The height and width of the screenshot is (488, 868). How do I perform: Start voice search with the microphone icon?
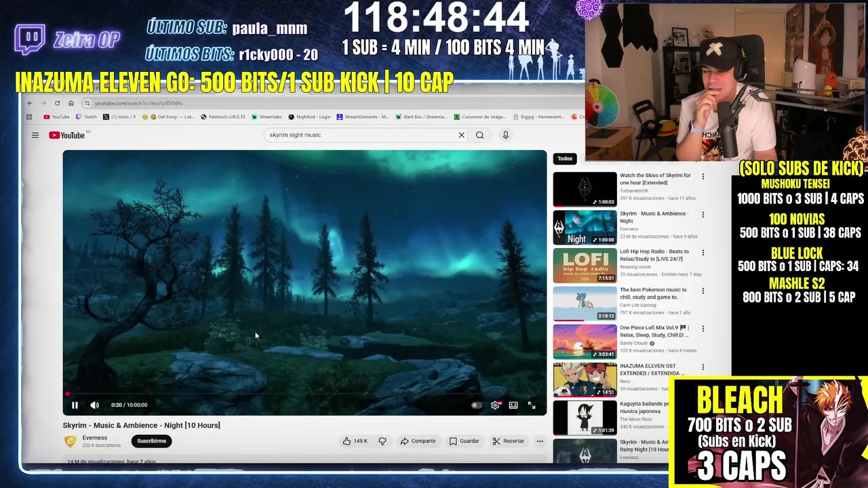[x=505, y=135]
